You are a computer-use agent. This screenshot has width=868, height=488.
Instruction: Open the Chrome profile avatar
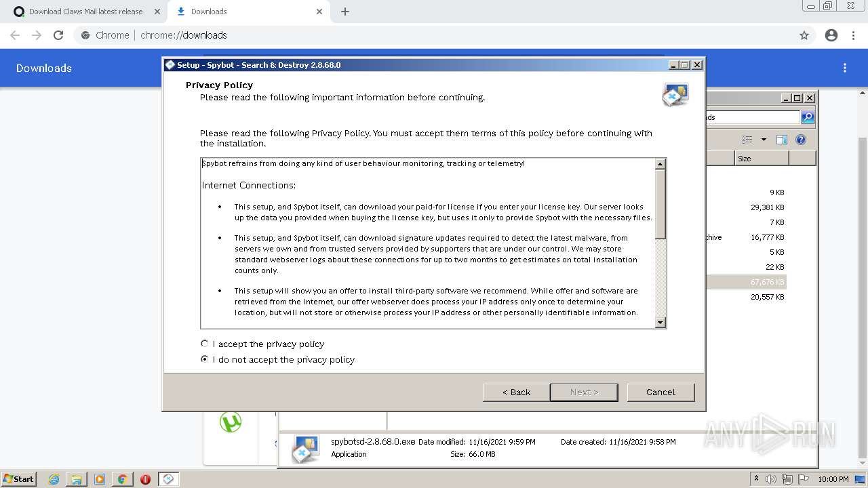tap(831, 35)
